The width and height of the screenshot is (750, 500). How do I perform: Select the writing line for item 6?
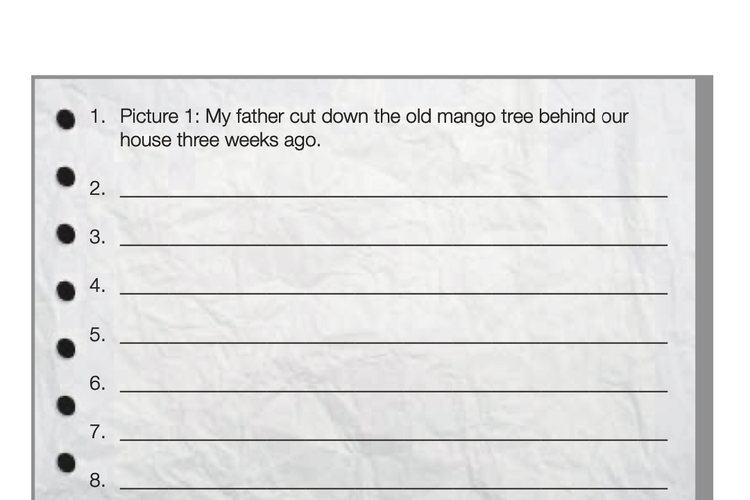pyautogui.click(x=394, y=391)
